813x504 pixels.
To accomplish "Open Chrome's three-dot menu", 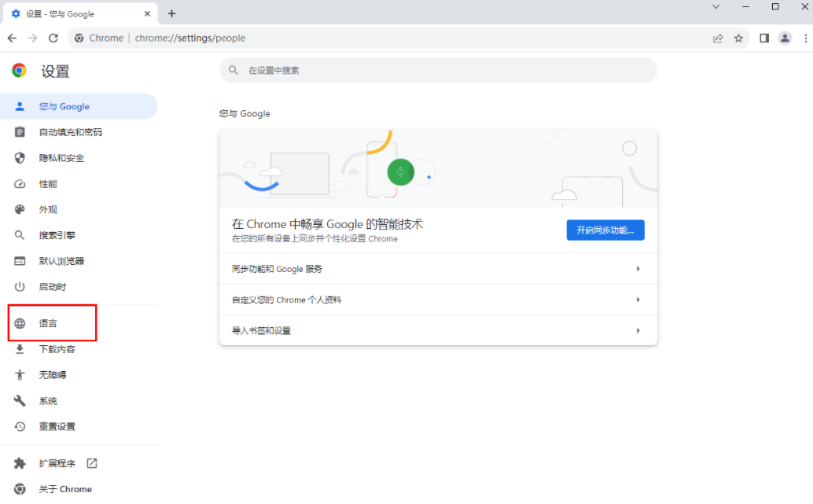I will (x=806, y=38).
